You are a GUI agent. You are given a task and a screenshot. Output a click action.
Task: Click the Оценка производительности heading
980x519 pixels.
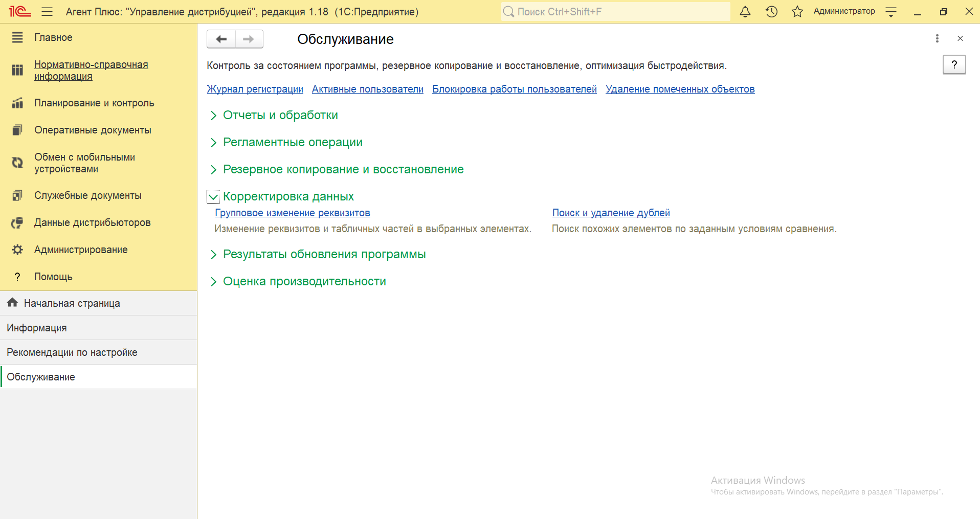click(x=304, y=281)
